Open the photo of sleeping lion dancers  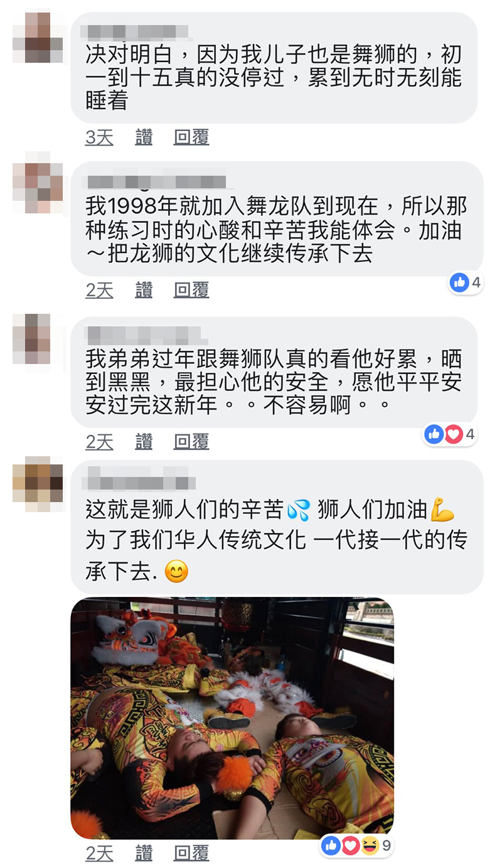(x=232, y=718)
